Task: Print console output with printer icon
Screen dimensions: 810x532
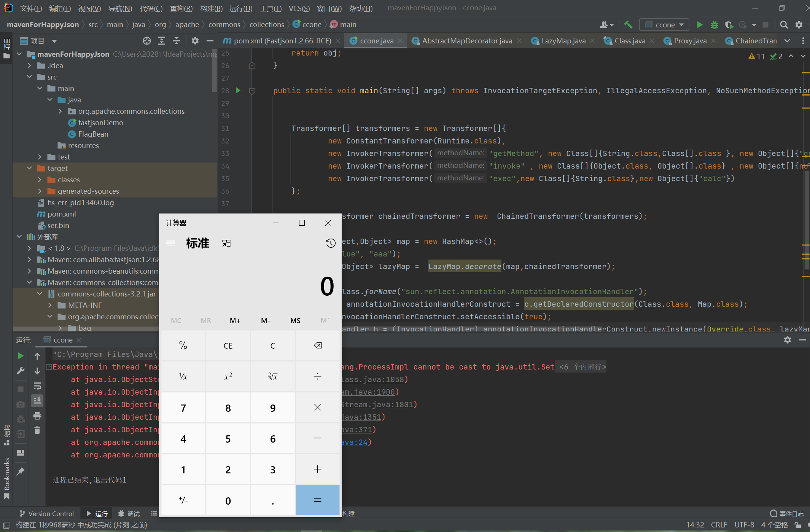Action: (x=37, y=416)
